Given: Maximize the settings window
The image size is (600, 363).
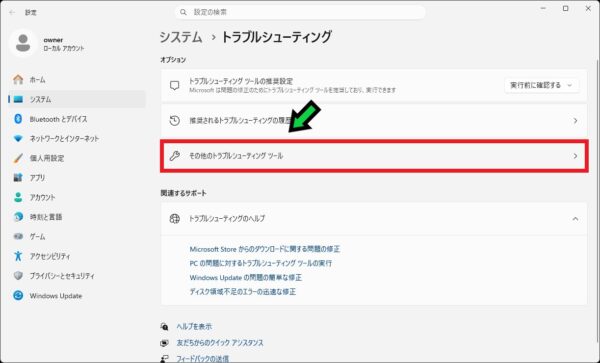Looking at the screenshot, I should [566, 8].
